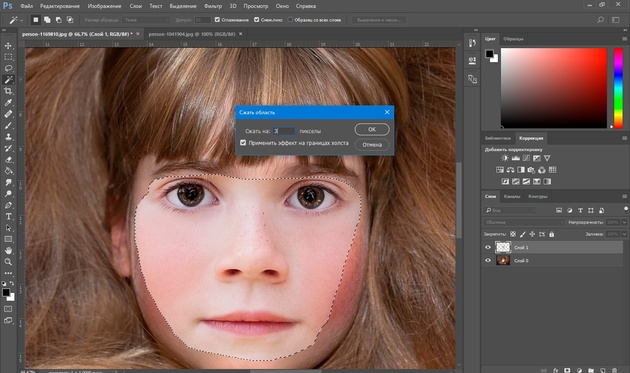The height and width of the screenshot is (373, 630).
Task: Select the History Brush tool
Action: [8, 148]
